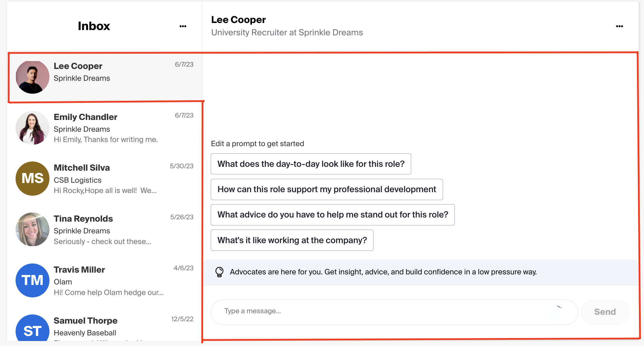This screenshot has height=346, width=644.
Task: Select the working at the company prompt
Action: (292, 240)
